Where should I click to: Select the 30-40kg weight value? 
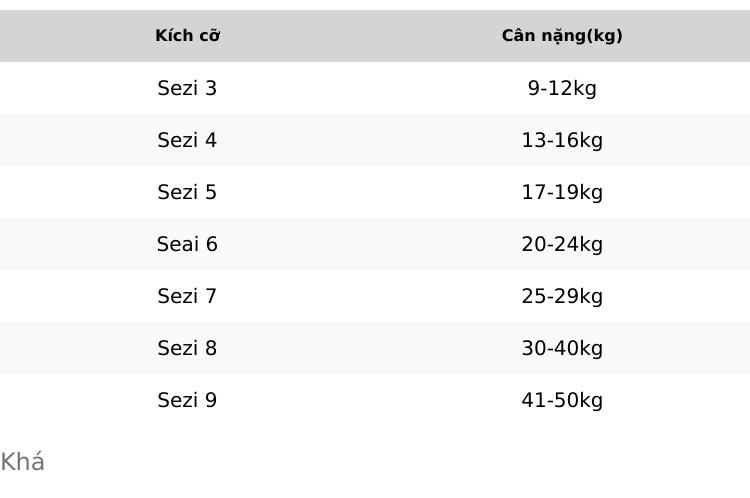pyautogui.click(x=562, y=348)
